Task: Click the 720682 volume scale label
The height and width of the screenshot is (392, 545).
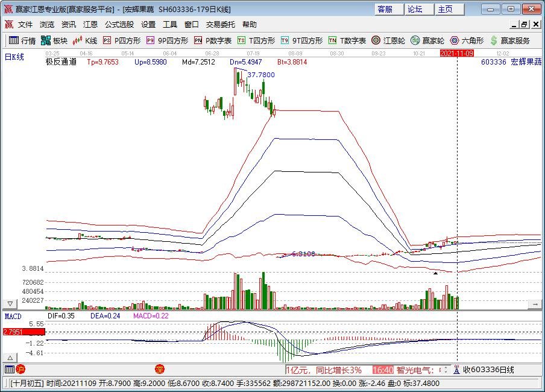Action: (x=33, y=282)
